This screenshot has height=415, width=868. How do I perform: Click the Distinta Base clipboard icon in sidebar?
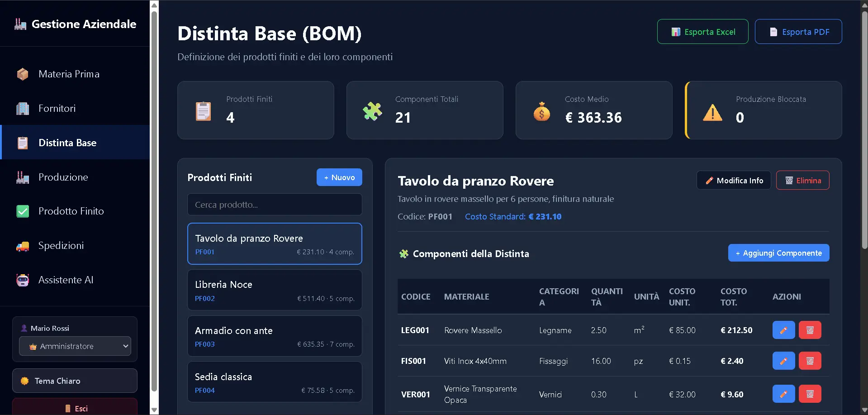point(23,143)
